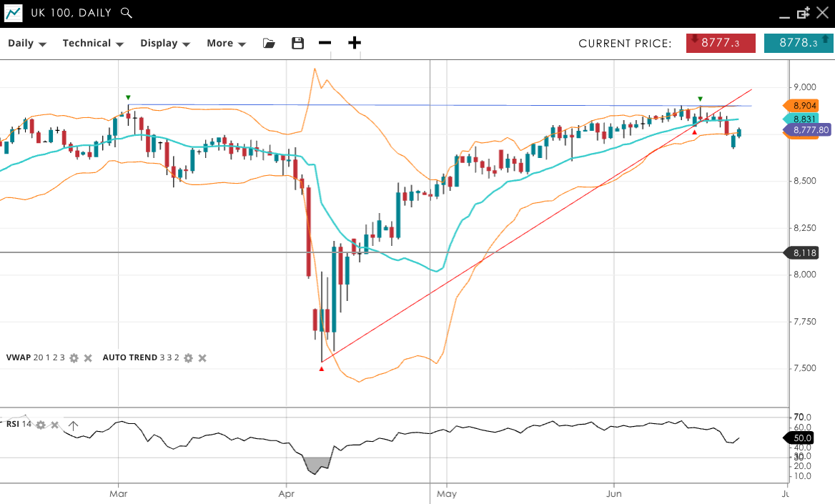
Task: Save the chart with floppy disk icon
Action: pos(298,43)
